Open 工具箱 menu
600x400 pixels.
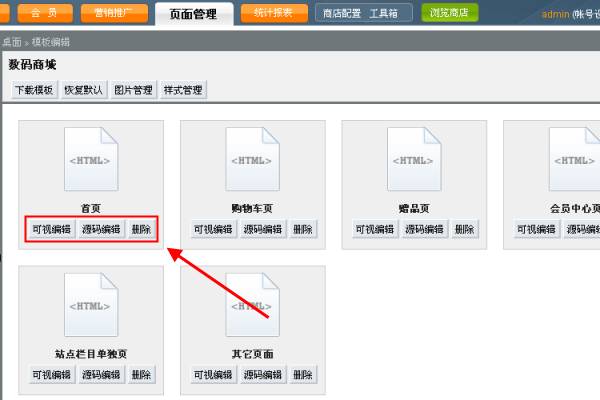(x=383, y=14)
